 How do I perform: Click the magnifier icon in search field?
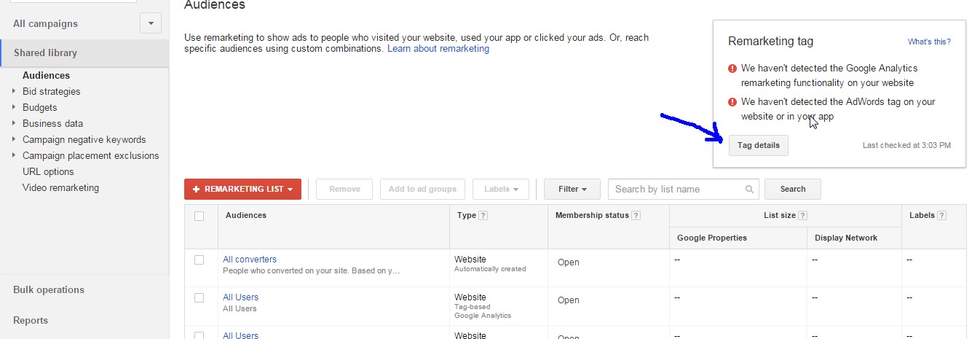click(x=749, y=190)
